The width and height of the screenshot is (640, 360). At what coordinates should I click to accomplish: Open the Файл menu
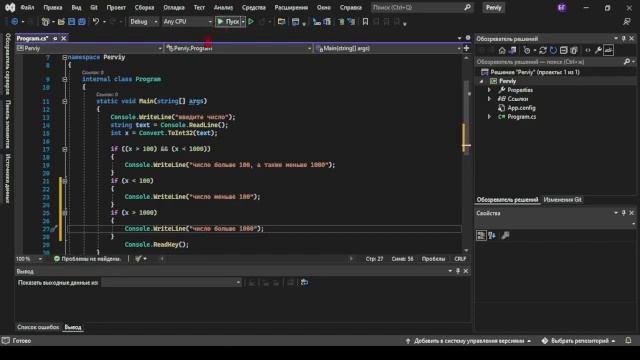(27, 8)
